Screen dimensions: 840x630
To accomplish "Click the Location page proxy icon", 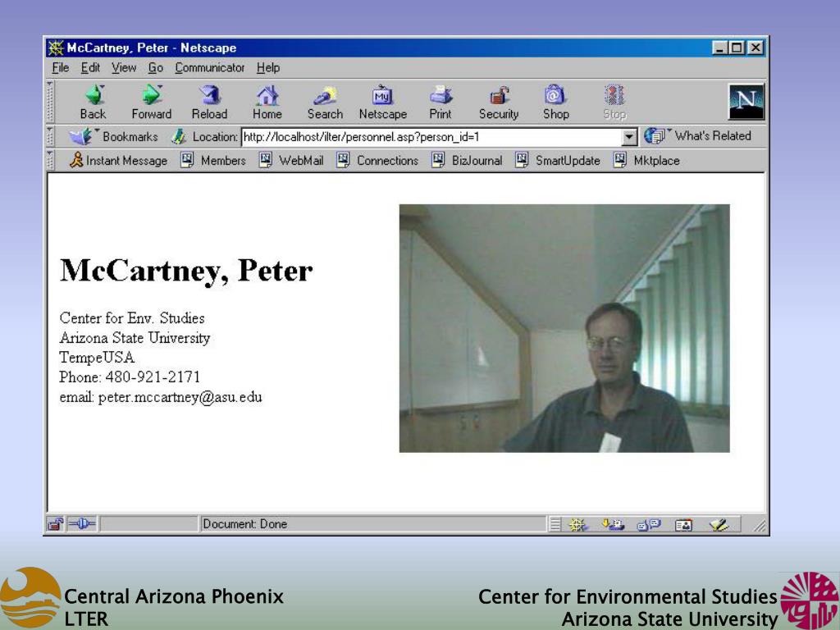I will pyautogui.click(x=178, y=137).
